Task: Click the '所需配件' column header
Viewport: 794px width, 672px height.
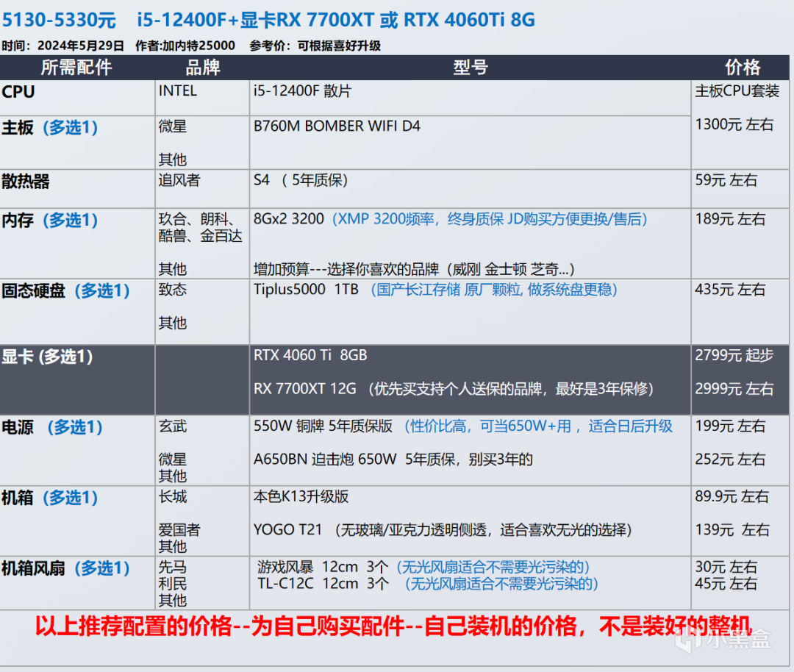Action: click(x=76, y=68)
